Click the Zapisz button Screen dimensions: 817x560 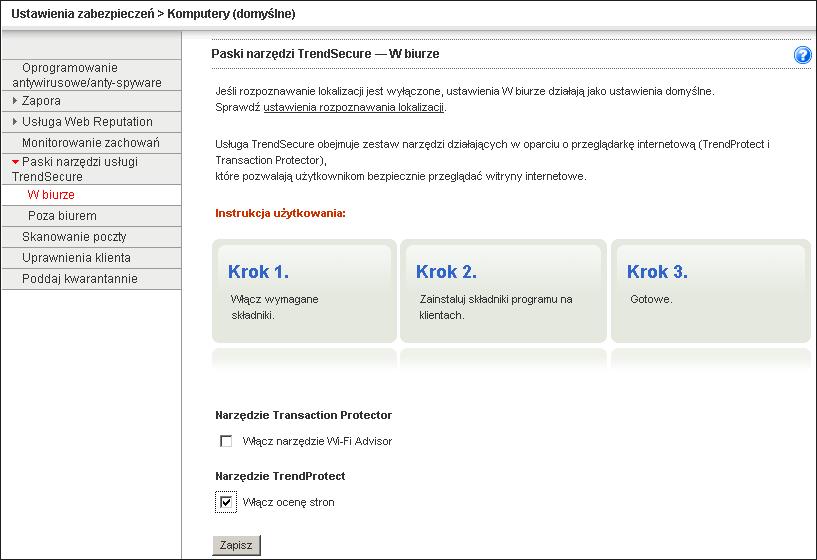236,545
